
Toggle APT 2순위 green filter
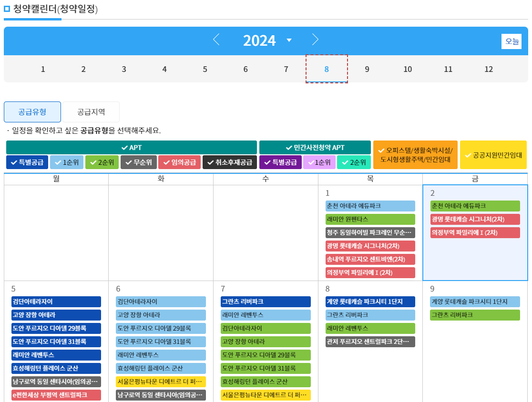[x=102, y=162]
